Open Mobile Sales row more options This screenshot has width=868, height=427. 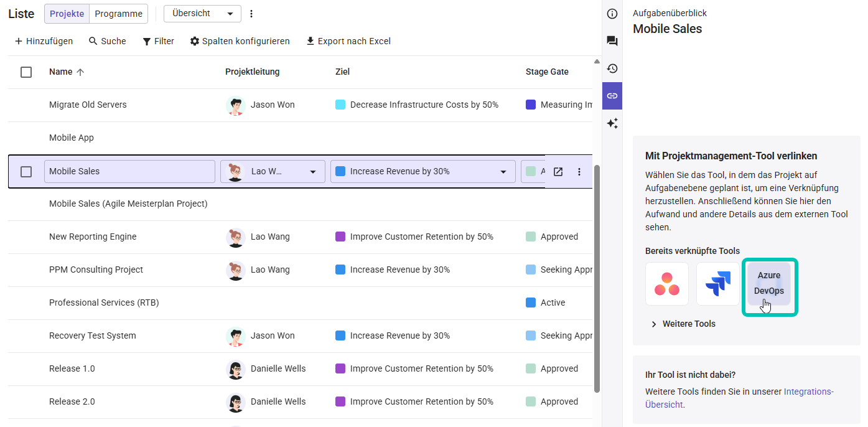pyautogui.click(x=579, y=172)
